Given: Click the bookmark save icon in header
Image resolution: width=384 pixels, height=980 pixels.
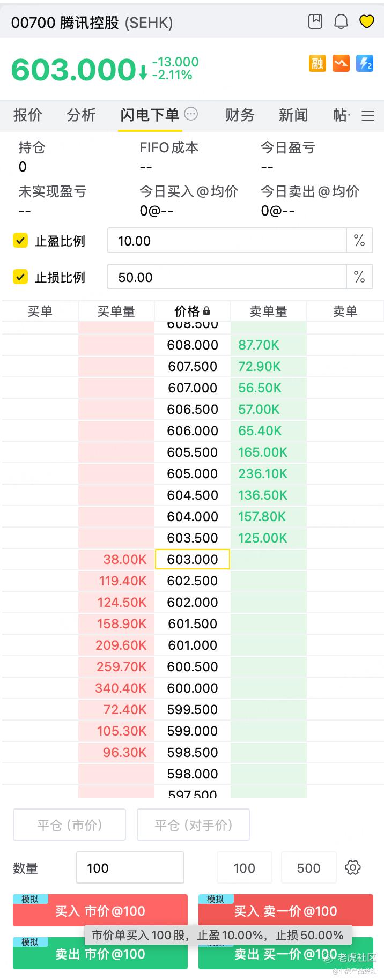Looking at the screenshot, I should (315, 21).
